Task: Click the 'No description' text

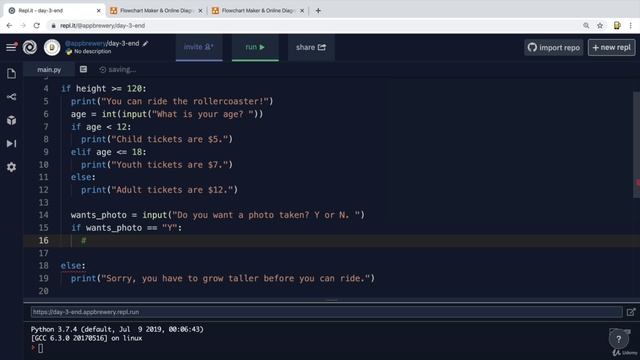Action: [93, 51]
